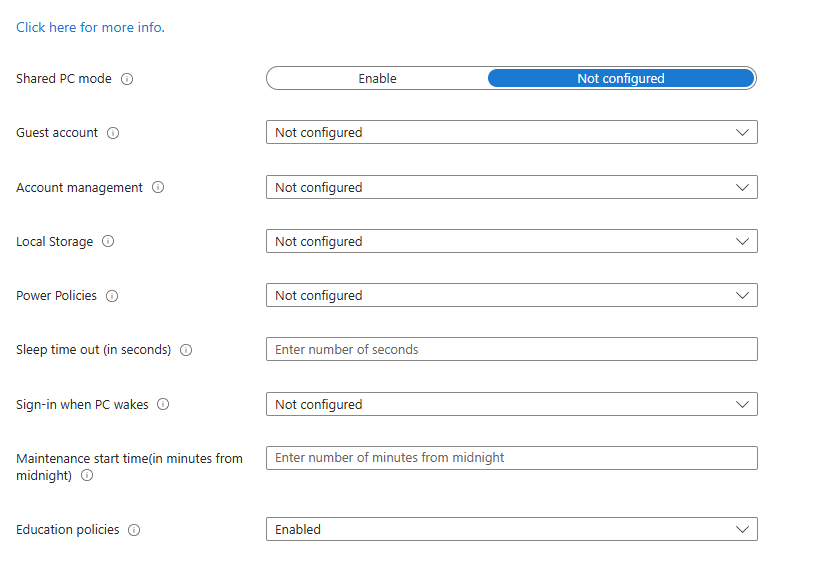Viewport: 821px width, 572px height.
Task: Show info tooltip for Education policies
Action: click(x=134, y=530)
